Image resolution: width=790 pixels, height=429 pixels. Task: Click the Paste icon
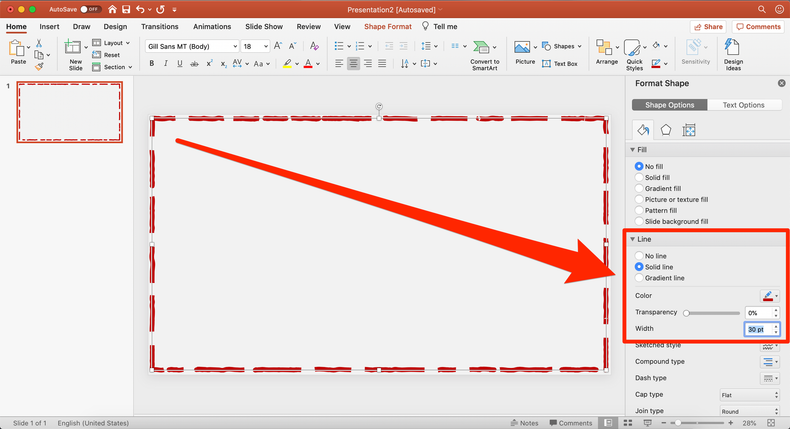point(17,49)
